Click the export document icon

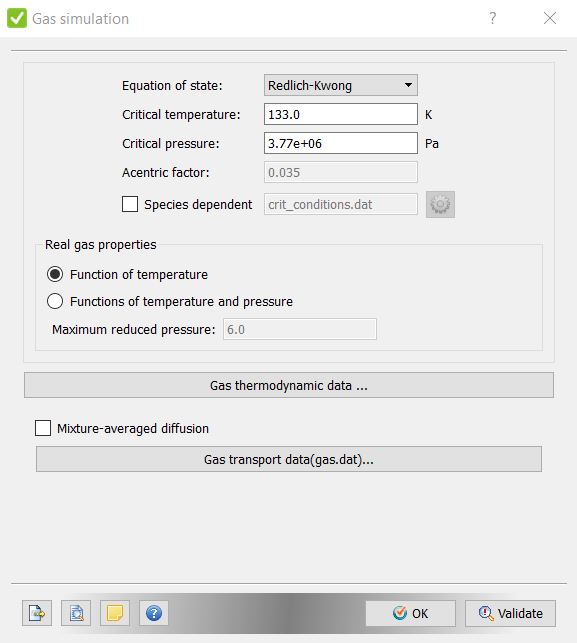coord(37,613)
